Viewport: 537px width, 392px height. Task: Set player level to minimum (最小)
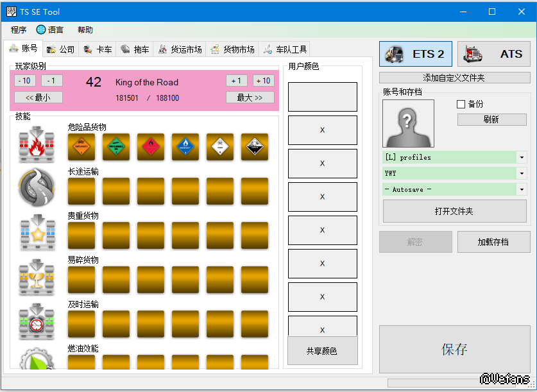38,98
